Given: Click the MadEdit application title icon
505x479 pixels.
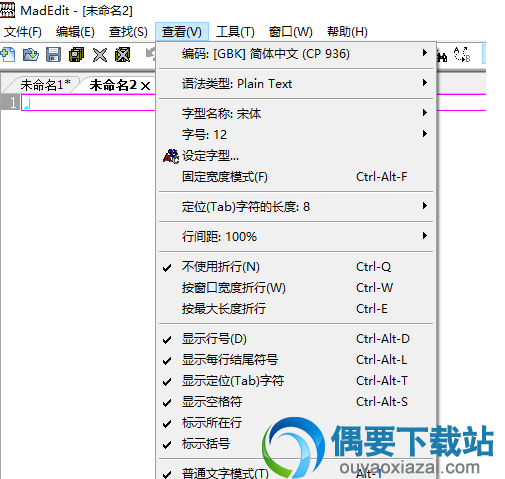Looking at the screenshot, I should point(7,10).
